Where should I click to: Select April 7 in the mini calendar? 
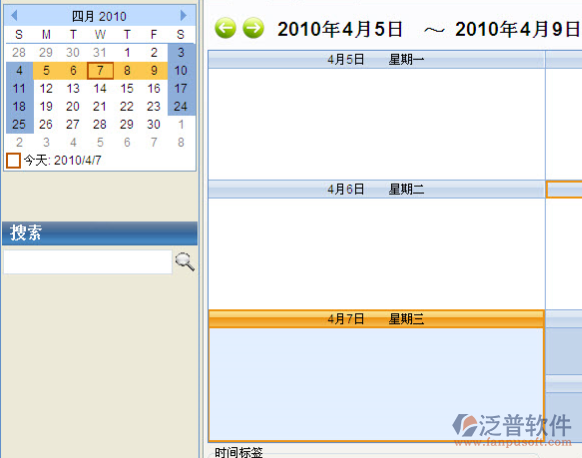100,71
